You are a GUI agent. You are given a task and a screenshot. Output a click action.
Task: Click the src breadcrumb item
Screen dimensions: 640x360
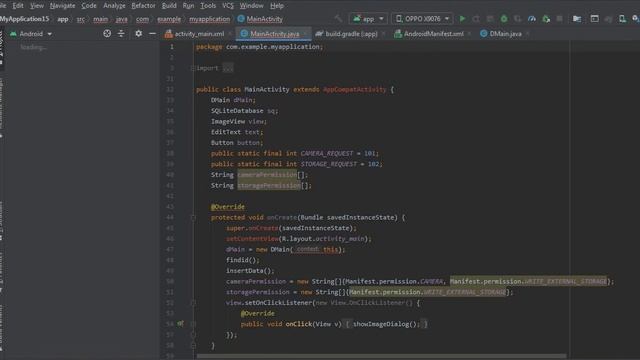pyautogui.click(x=81, y=19)
